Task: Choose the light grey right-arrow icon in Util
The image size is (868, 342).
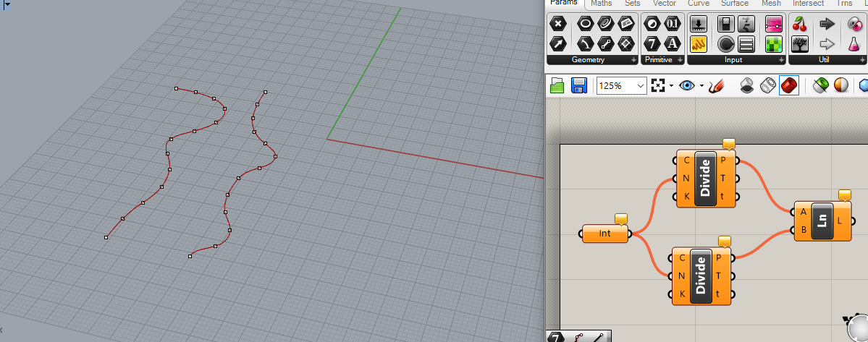Action: click(827, 43)
